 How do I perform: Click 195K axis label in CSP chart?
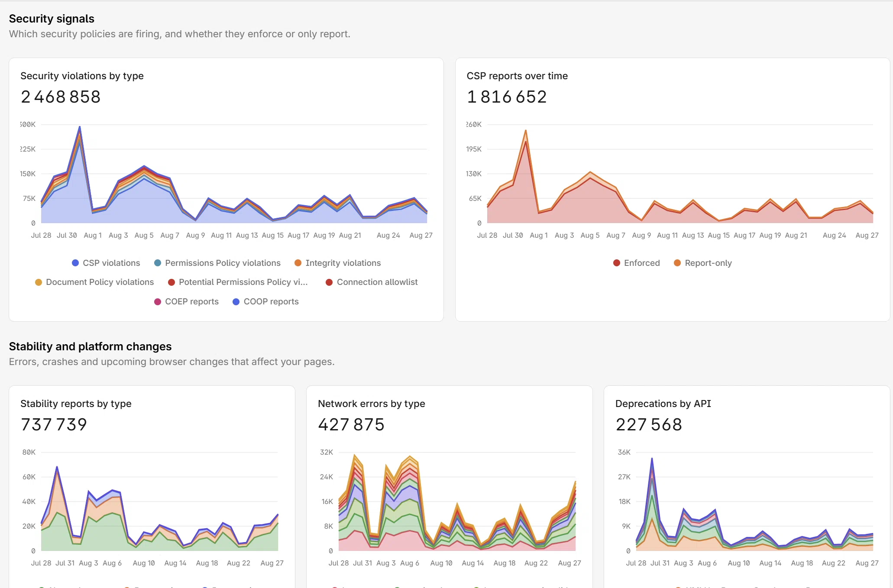tap(474, 149)
